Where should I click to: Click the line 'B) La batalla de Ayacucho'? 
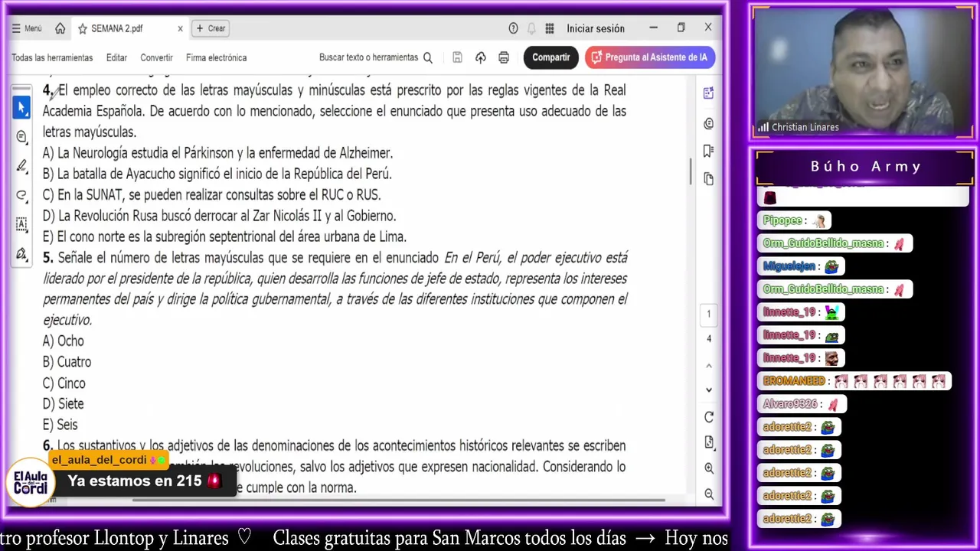[217, 174]
